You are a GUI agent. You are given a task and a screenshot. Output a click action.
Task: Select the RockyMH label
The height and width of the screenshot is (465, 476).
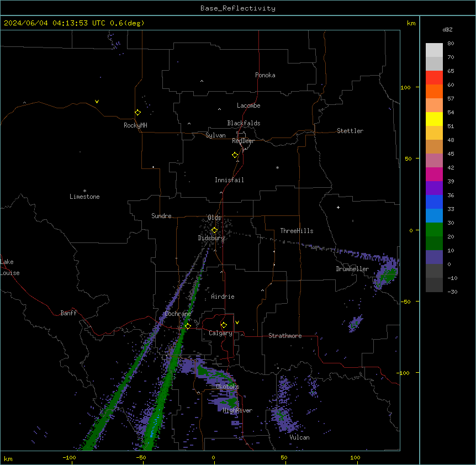(135, 125)
